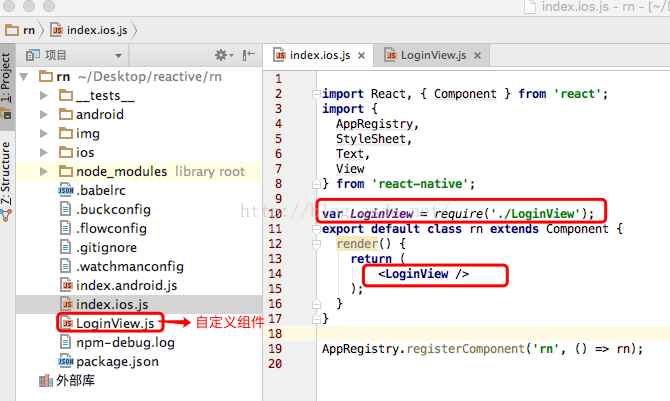Click the hide project panel icon
This screenshot has height=401, width=670.
pos(248,55)
